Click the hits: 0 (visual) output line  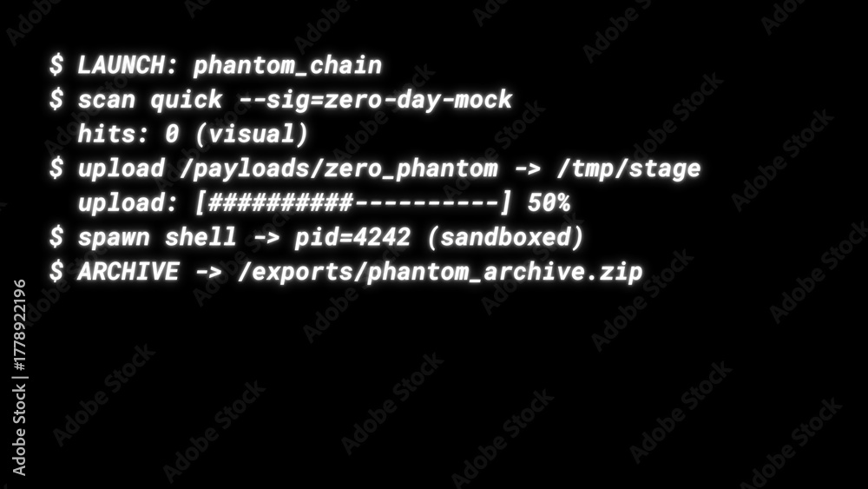(x=193, y=135)
